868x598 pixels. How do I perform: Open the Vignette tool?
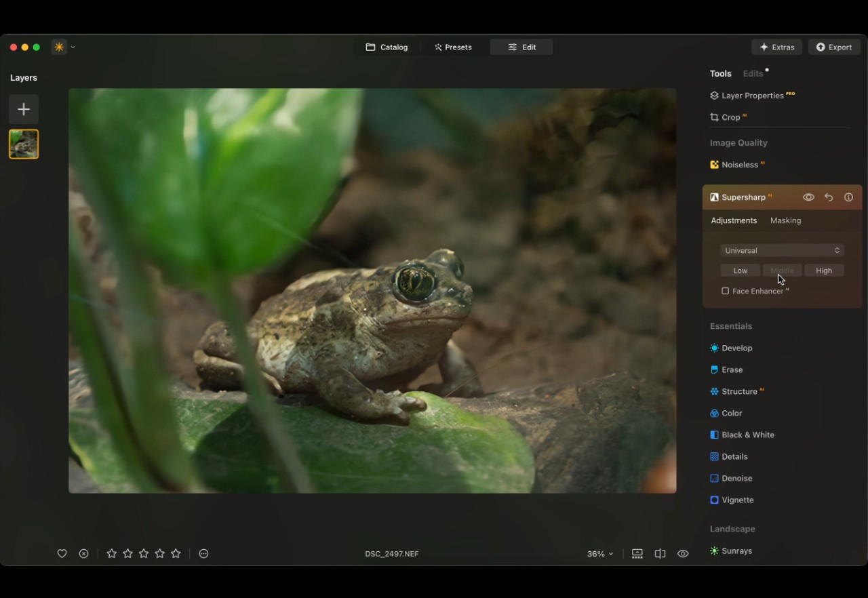coord(737,500)
